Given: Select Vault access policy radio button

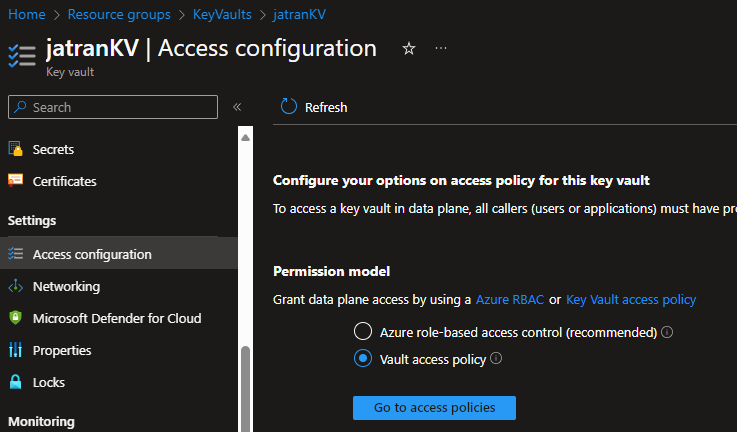Looking at the screenshot, I should click(x=363, y=358).
